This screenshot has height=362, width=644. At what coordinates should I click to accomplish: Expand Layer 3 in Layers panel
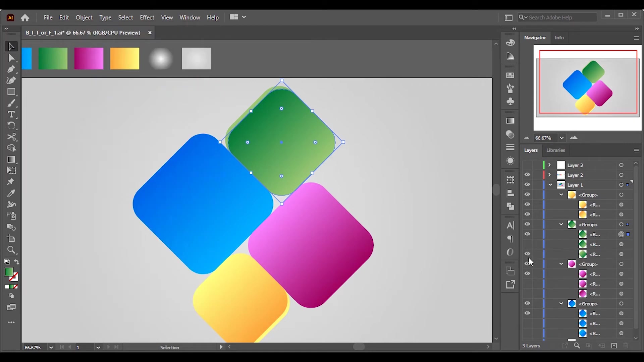tap(549, 165)
